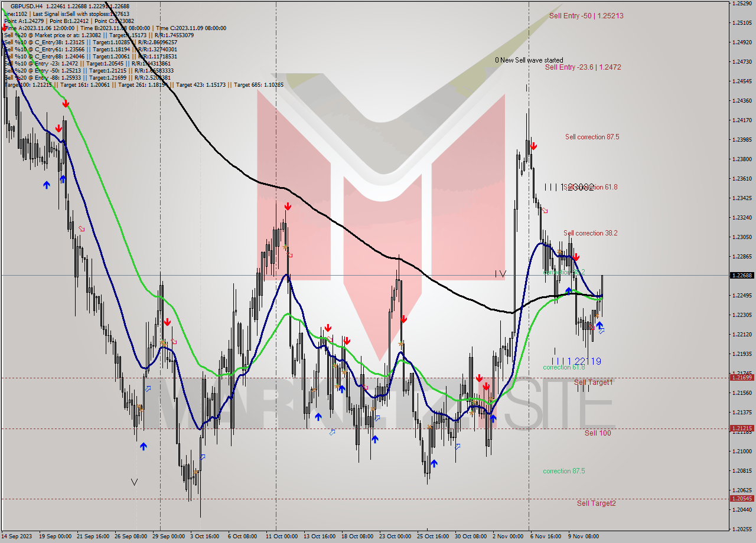756x543 pixels.
Task: Click the red price tag 1.21215
Action: (x=742, y=428)
